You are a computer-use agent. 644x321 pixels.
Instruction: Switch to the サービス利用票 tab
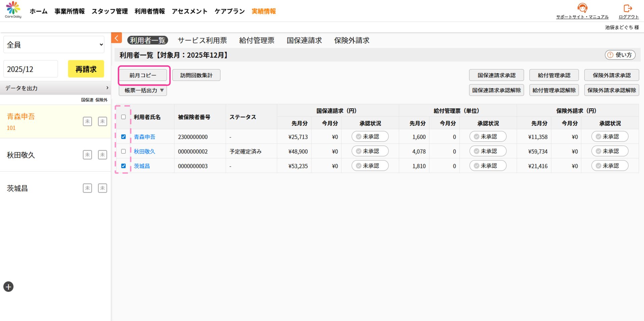point(202,41)
